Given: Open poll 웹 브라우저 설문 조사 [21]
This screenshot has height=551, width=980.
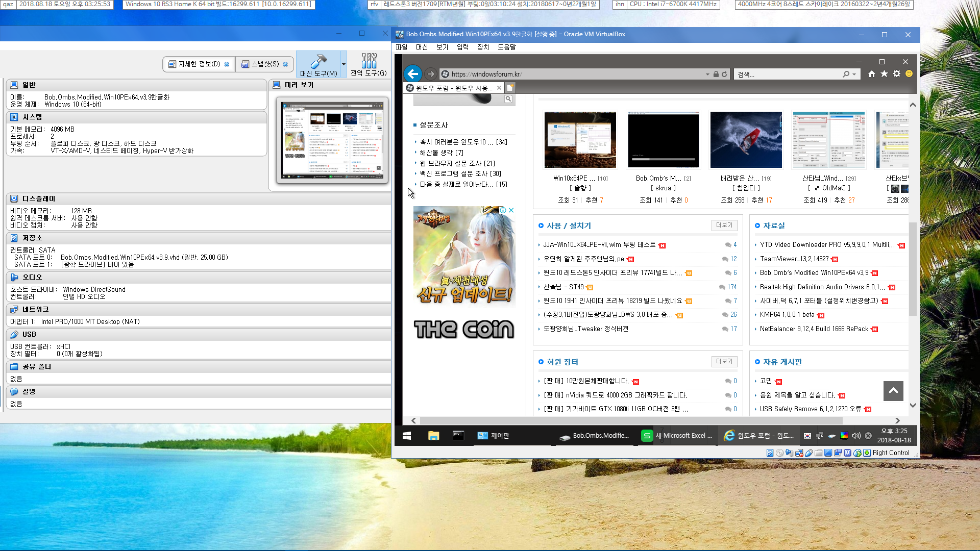Looking at the screenshot, I should pyautogui.click(x=457, y=163).
